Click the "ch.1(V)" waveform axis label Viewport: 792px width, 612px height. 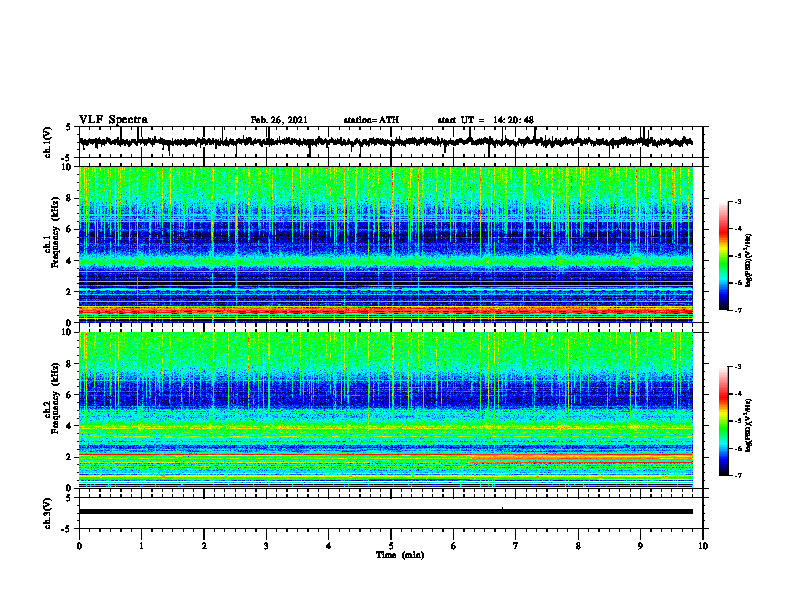pyautogui.click(x=48, y=142)
